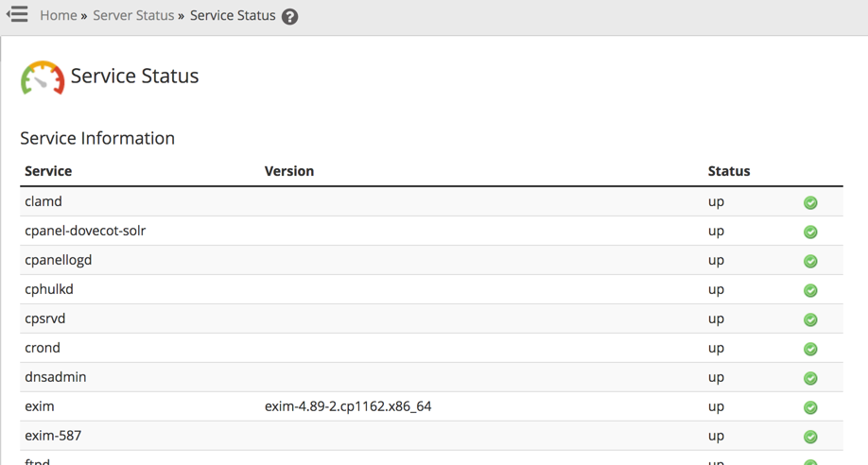Click the cpanel-dovecot-solr service row name
868x465 pixels.
pos(85,231)
